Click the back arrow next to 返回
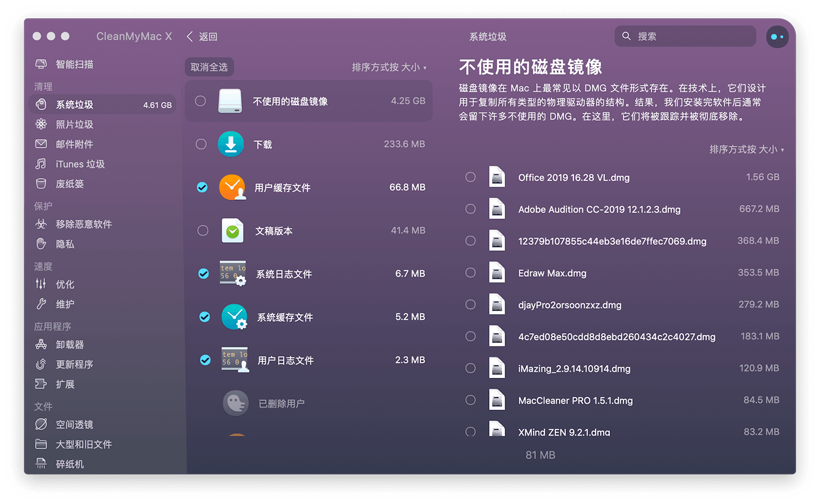Screen dimensions: 820x504 [190, 36]
